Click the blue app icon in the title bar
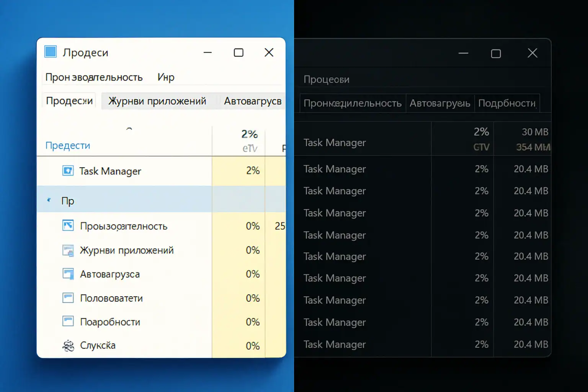588x392 pixels. 50,52
